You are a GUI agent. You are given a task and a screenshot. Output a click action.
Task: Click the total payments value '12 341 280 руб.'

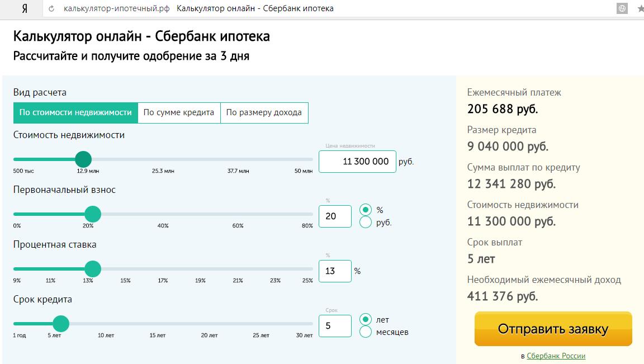click(x=512, y=183)
